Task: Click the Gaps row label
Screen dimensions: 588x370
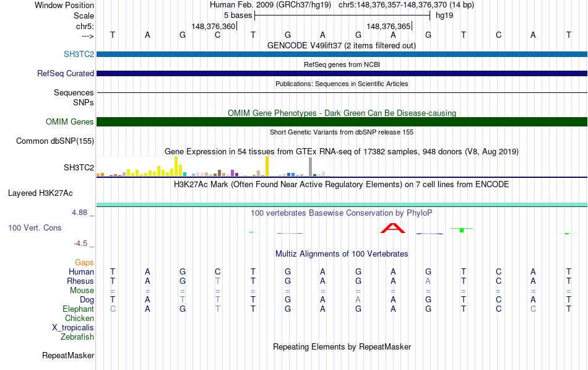Action: tap(84, 263)
